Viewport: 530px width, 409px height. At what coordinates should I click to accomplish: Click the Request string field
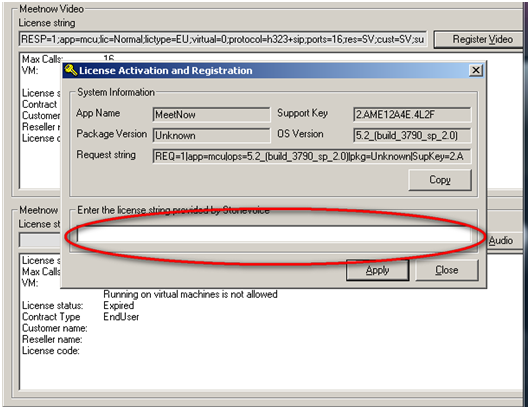coord(312,157)
